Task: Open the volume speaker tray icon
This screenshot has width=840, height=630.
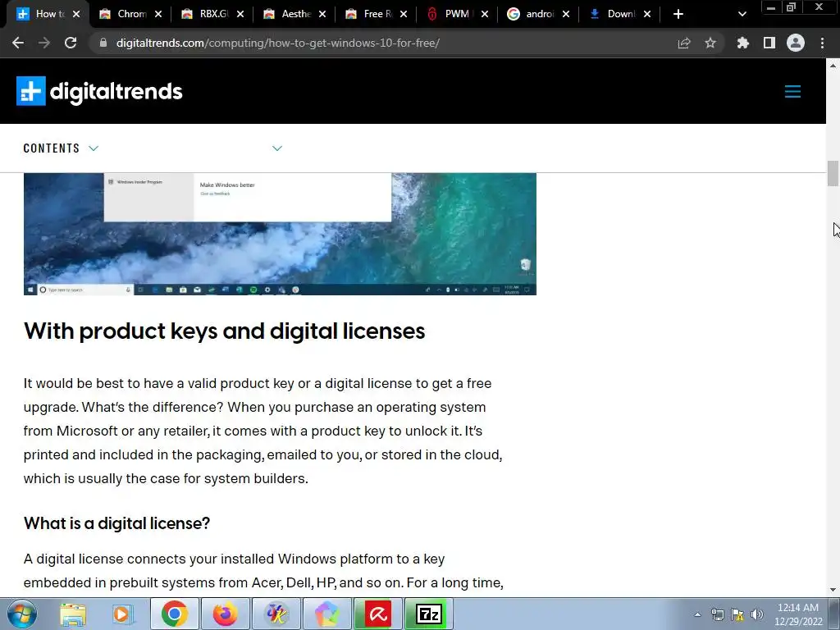Action: pos(757,614)
